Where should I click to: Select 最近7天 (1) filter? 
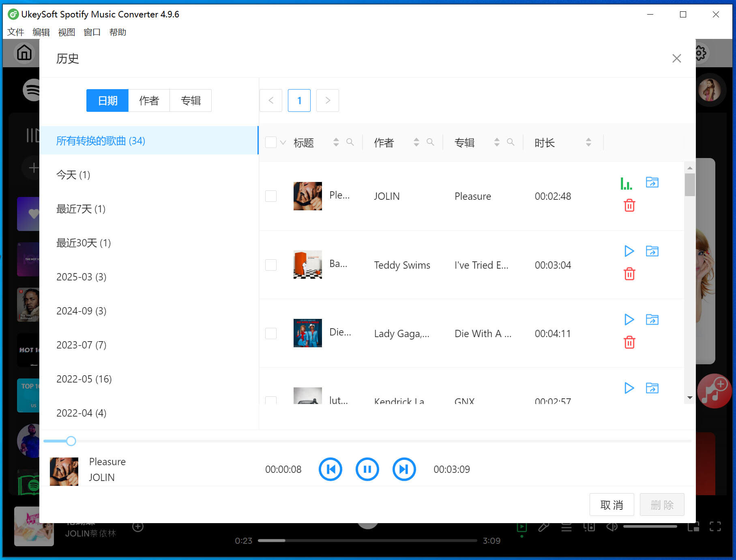pos(149,209)
